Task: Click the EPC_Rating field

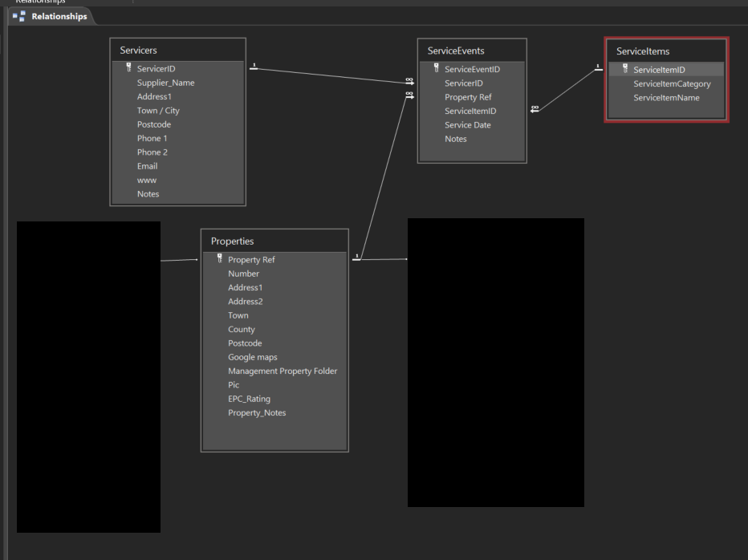Action: (x=249, y=399)
